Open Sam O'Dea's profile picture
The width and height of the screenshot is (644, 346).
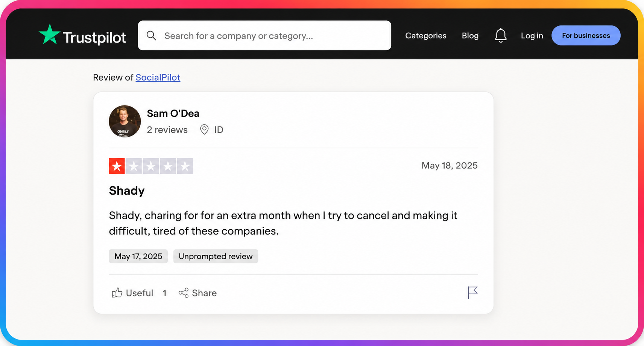(x=125, y=121)
